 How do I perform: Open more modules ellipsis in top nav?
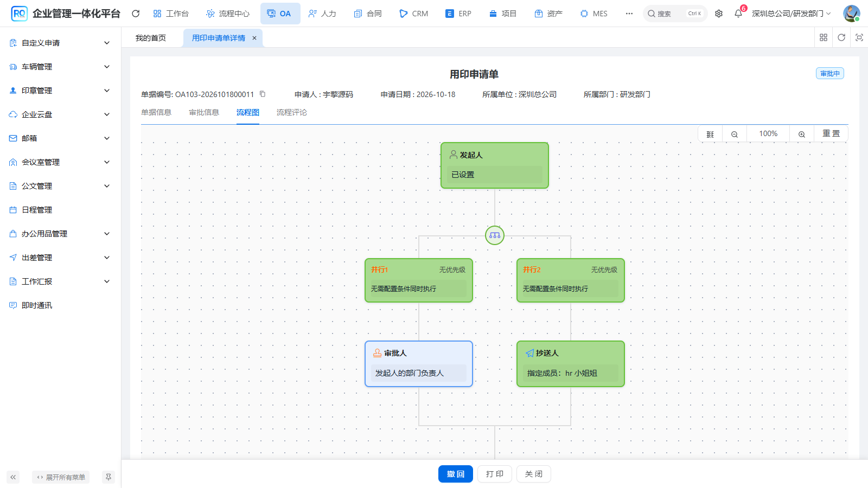629,14
